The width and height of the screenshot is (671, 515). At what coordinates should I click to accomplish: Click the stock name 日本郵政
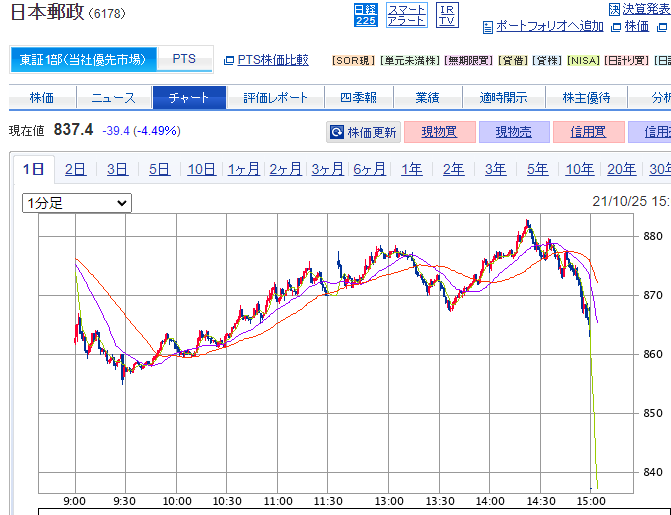(47, 12)
